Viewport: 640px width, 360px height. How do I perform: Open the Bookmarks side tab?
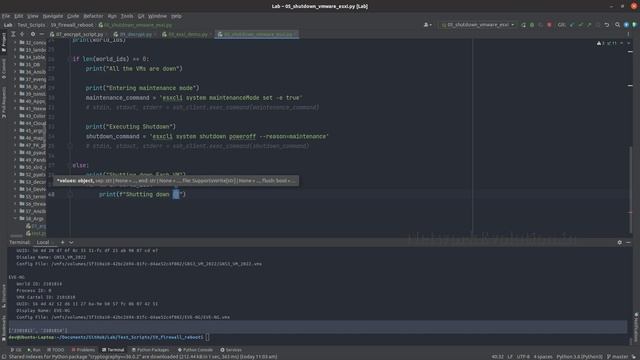tap(4, 328)
